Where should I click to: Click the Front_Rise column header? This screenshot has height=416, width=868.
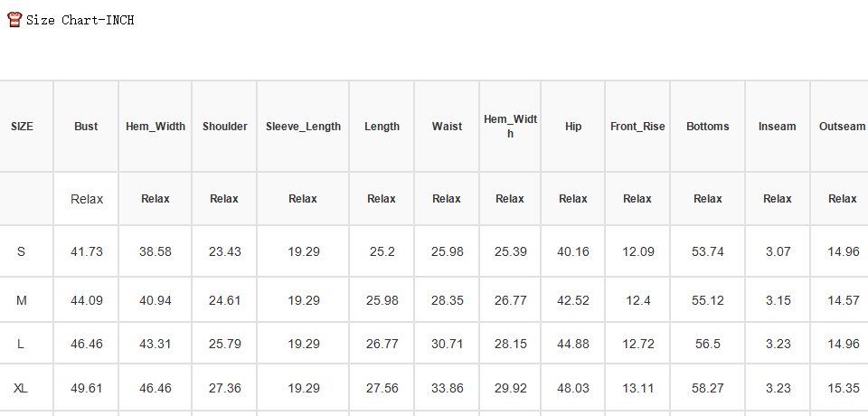637,127
